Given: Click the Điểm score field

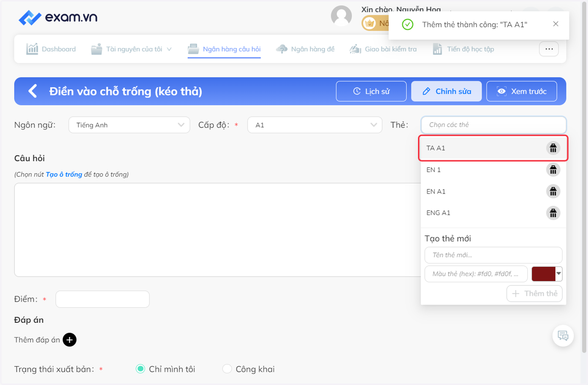Looking at the screenshot, I should (102, 299).
